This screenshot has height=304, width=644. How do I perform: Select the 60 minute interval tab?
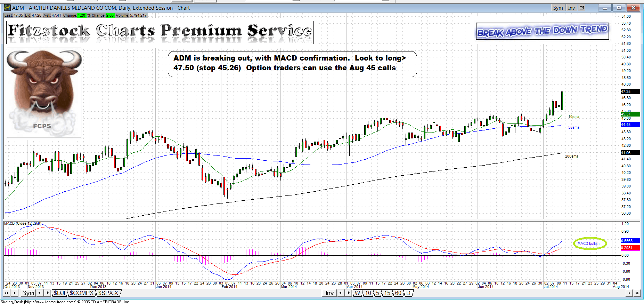point(398,293)
